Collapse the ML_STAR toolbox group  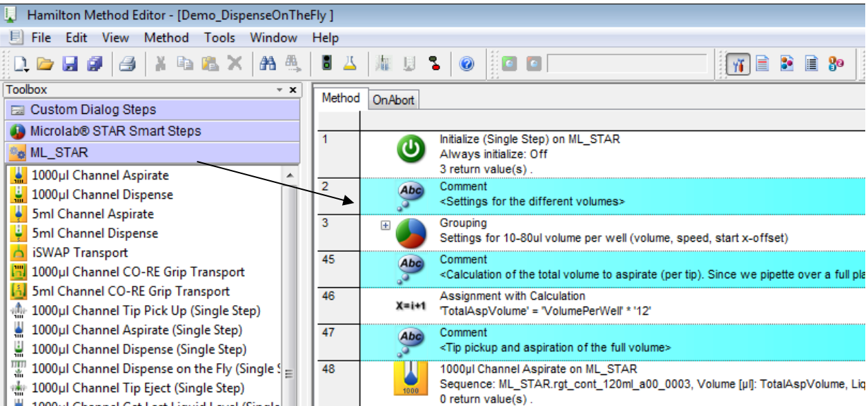152,153
